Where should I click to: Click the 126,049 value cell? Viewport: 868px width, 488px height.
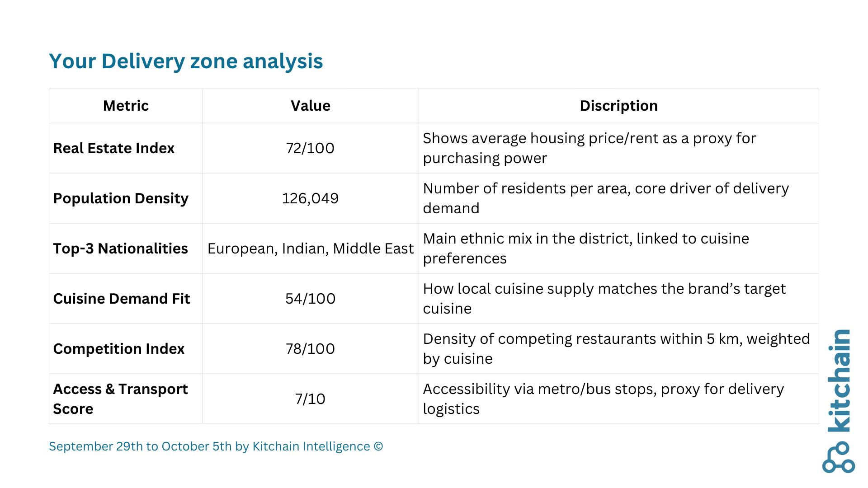(310, 198)
